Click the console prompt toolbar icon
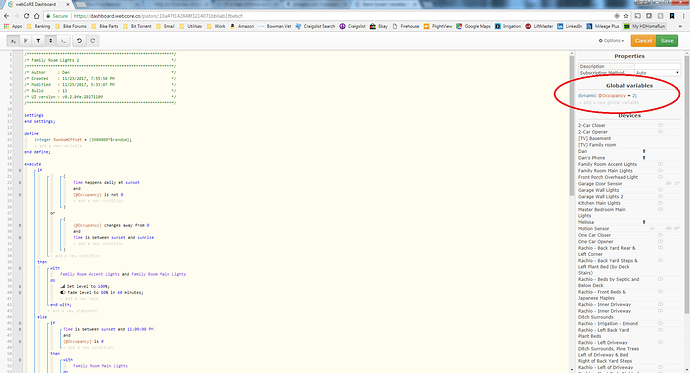 point(63,41)
